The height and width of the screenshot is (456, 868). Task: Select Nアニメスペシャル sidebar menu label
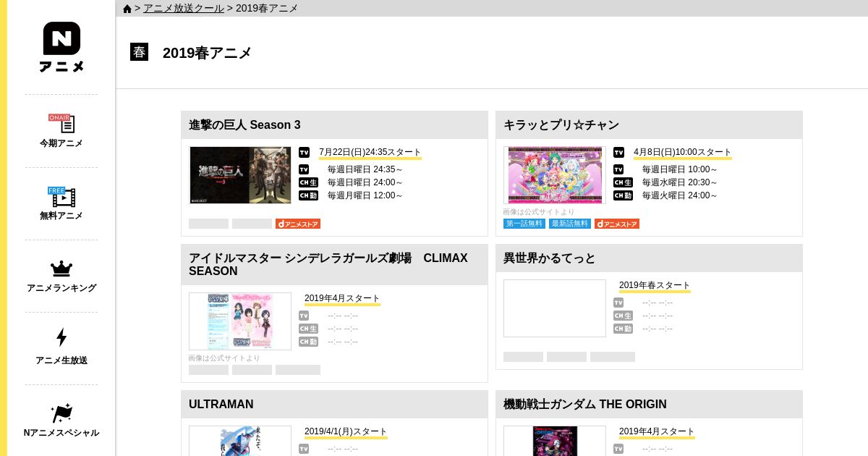pyautogui.click(x=61, y=433)
